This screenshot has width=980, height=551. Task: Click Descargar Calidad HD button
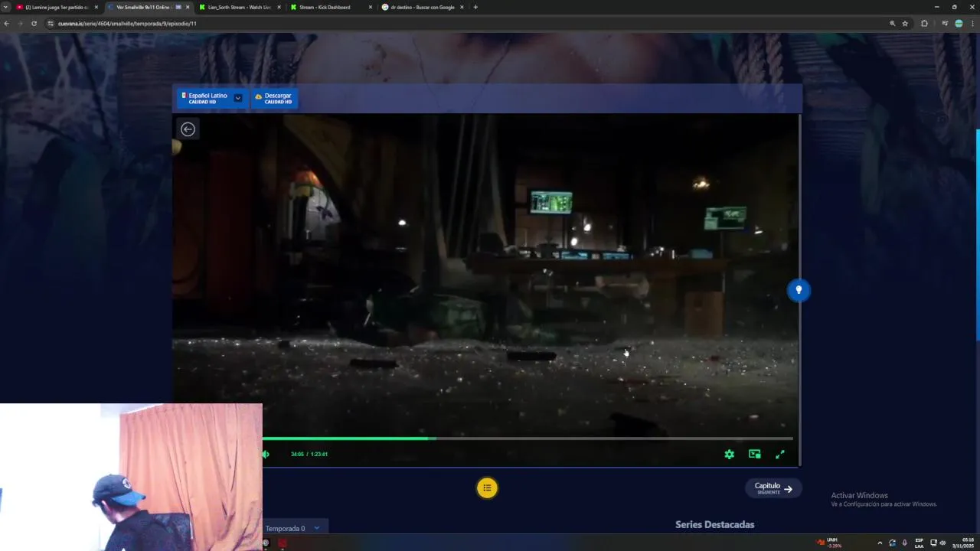coord(274,98)
